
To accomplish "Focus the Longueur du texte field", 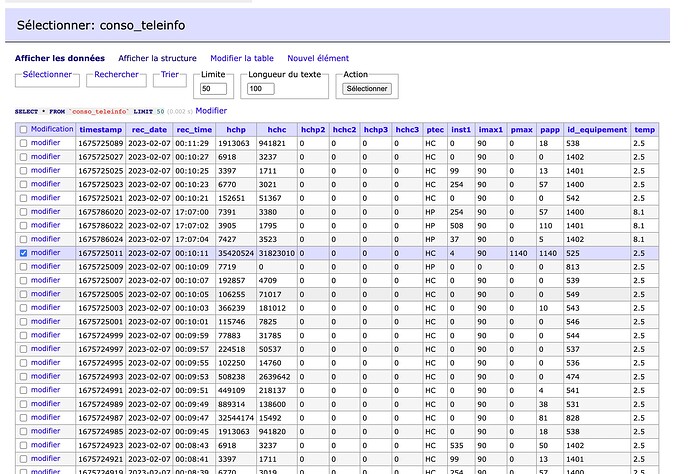I will (x=261, y=89).
